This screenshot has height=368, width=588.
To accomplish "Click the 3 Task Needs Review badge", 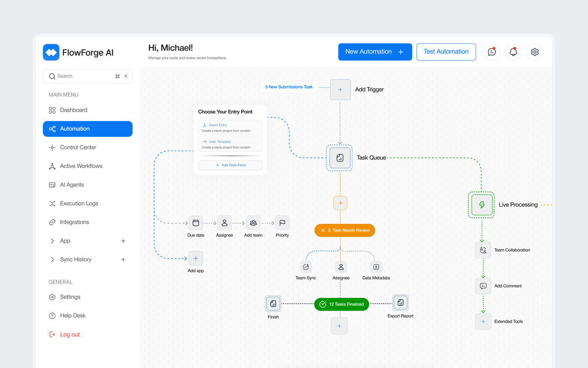I will (345, 230).
